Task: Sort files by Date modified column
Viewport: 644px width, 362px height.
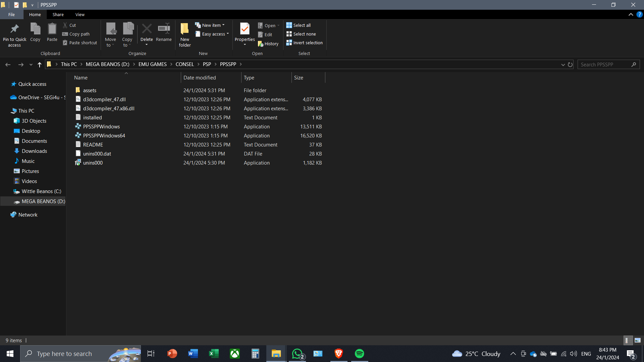Action: point(200,78)
